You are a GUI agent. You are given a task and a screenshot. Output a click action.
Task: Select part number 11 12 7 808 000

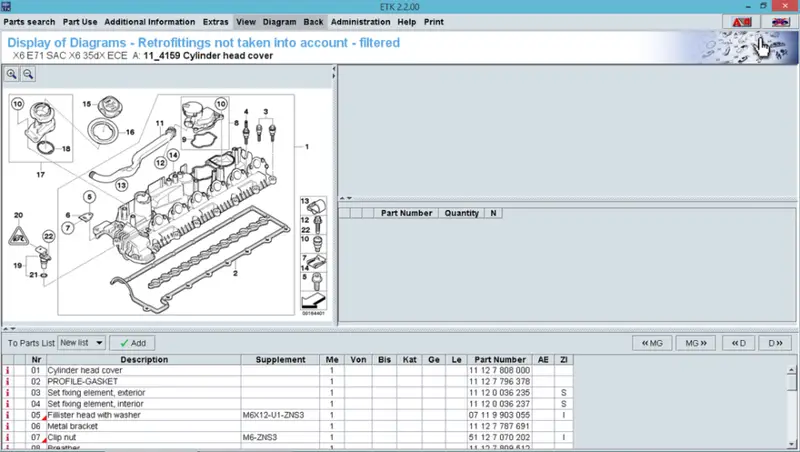click(499, 370)
